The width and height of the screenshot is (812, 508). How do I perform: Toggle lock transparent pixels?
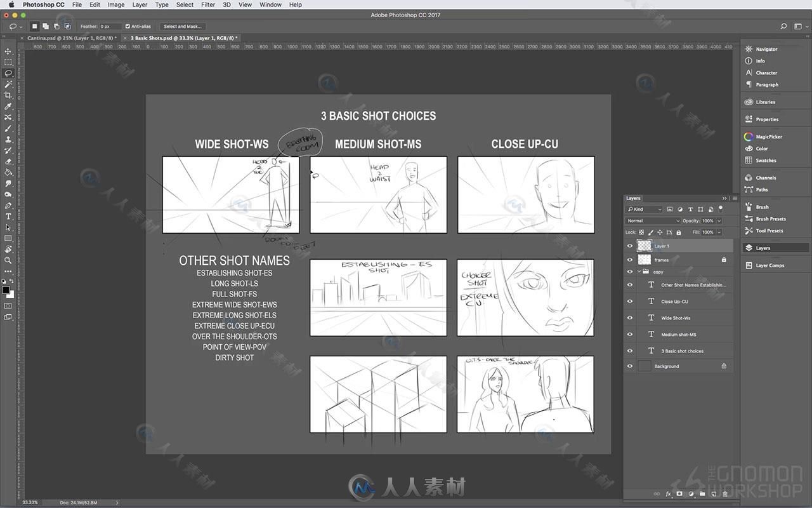tap(641, 232)
